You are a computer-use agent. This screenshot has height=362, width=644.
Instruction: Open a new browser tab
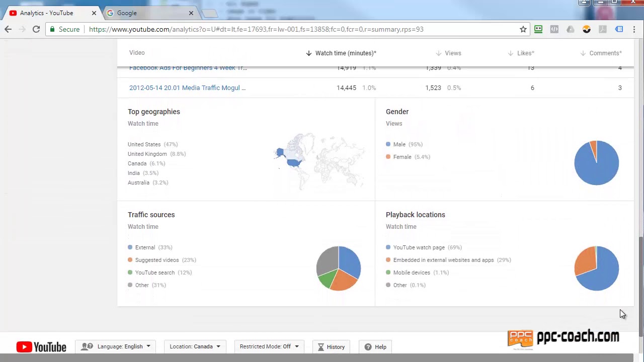click(x=210, y=13)
